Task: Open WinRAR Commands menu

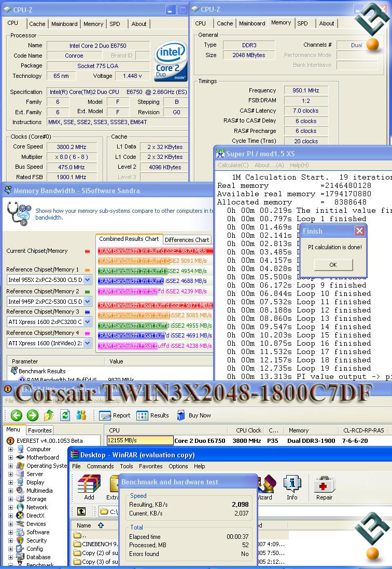Action: coord(100,466)
